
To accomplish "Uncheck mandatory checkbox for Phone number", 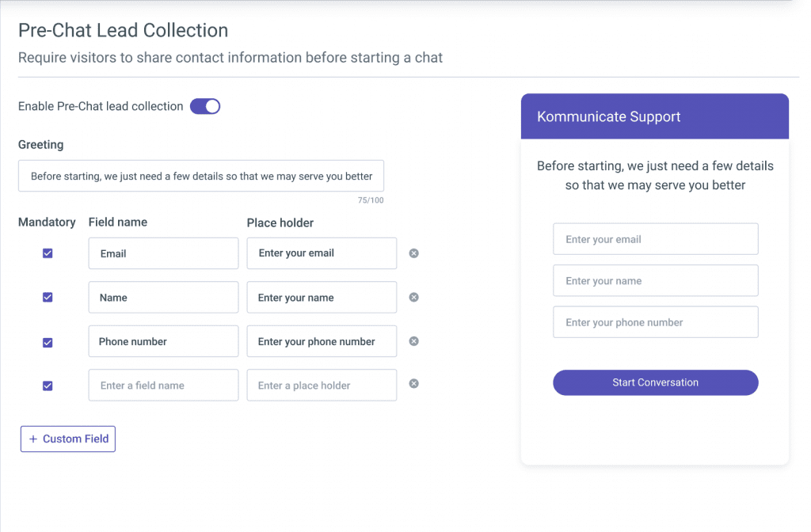I will 48,342.
